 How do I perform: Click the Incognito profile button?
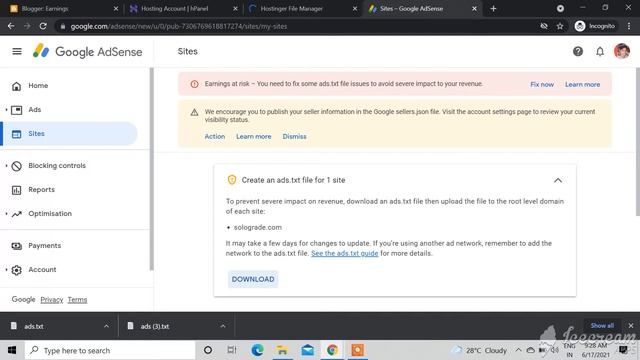coord(595,26)
